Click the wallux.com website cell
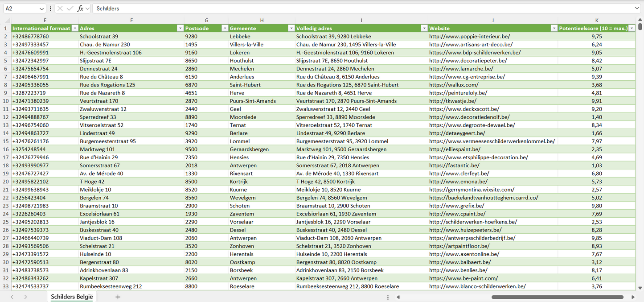The width and height of the screenshot is (644, 302). (454, 85)
